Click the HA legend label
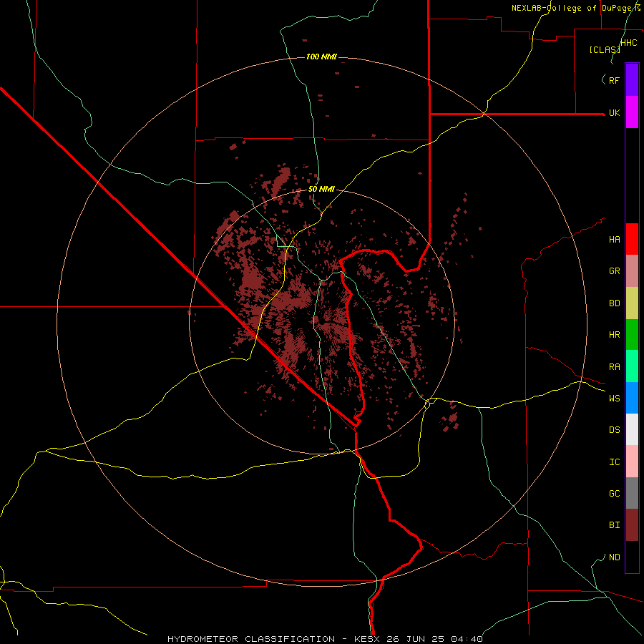Screen dimensions: 644x644 pos(614,240)
